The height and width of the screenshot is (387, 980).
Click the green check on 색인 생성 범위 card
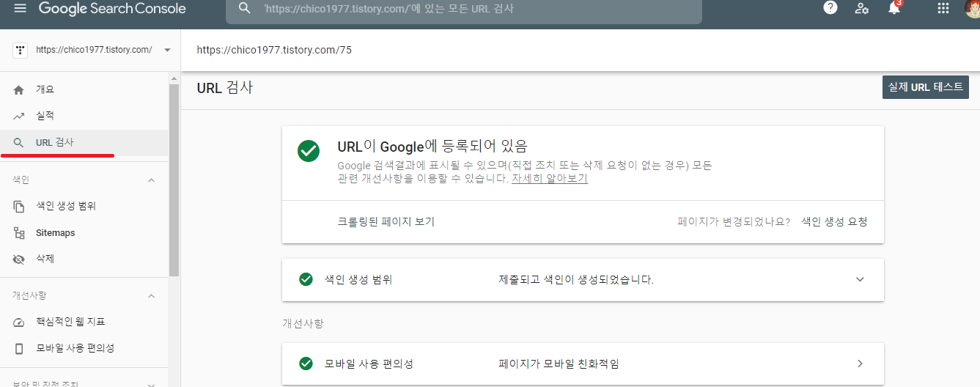[x=306, y=279]
